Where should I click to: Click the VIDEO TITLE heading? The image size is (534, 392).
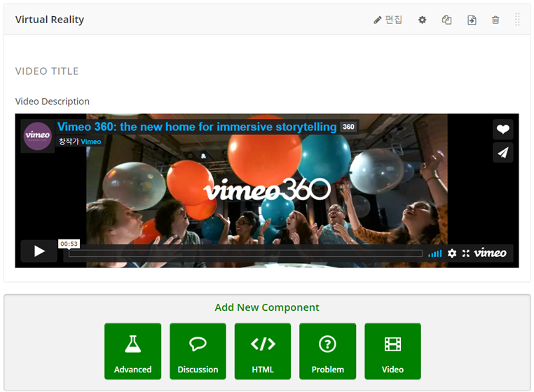point(47,71)
